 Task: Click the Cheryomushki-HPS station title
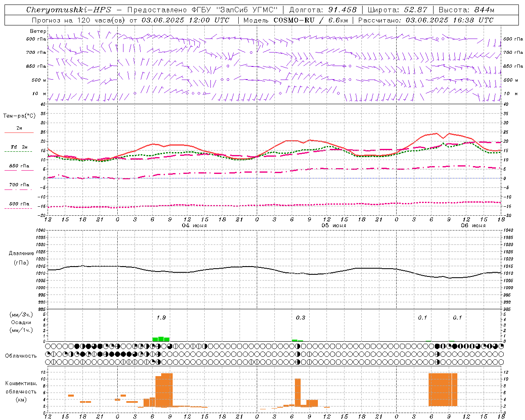click(68, 10)
